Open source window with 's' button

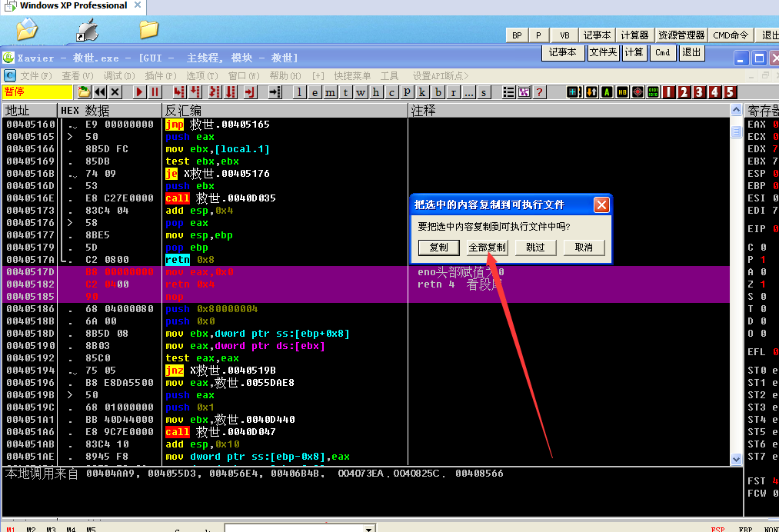coord(484,92)
